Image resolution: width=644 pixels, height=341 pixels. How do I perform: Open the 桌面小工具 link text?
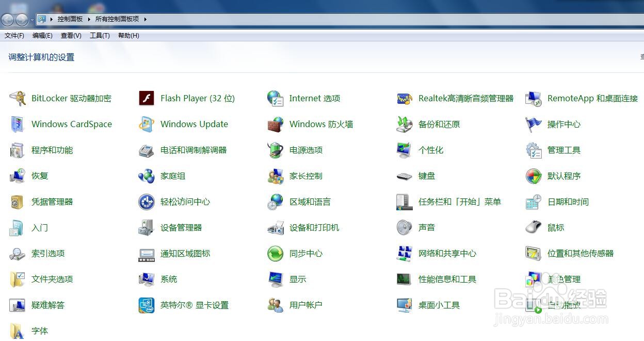[439, 305]
